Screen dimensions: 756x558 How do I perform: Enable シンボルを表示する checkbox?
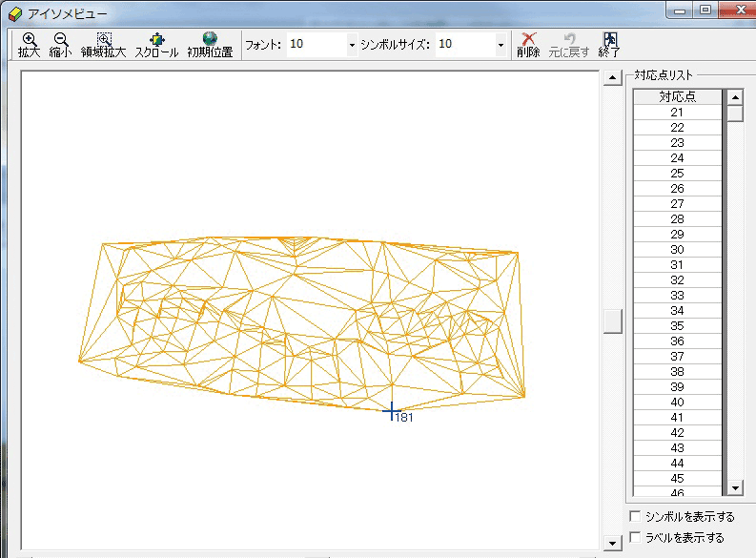point(636,517)
